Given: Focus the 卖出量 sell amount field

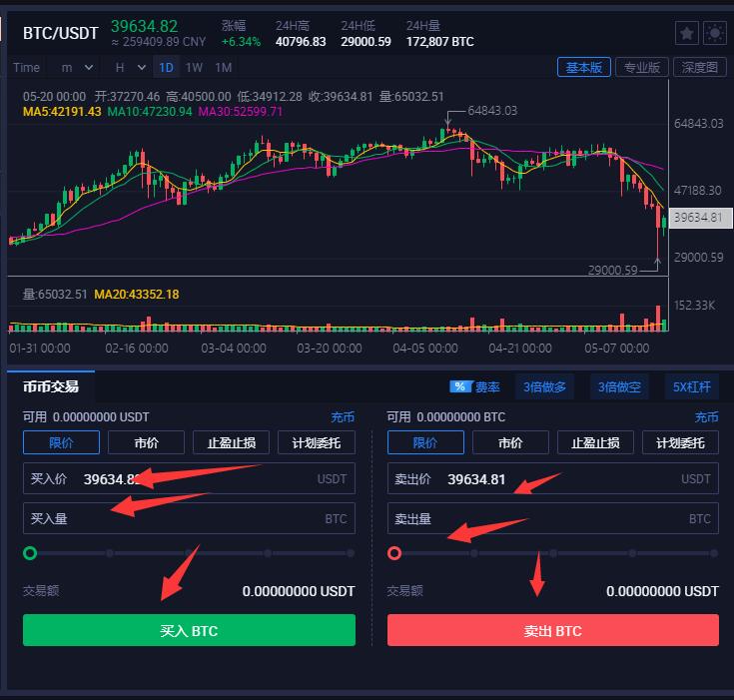Looking at the screenshot, I should (x=553, y=518).
